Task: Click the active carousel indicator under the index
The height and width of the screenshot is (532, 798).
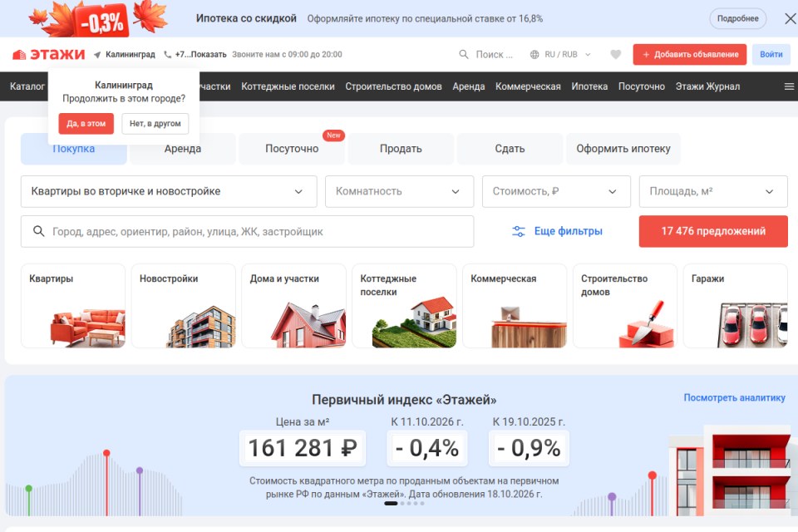Action: tap(391, 504)
